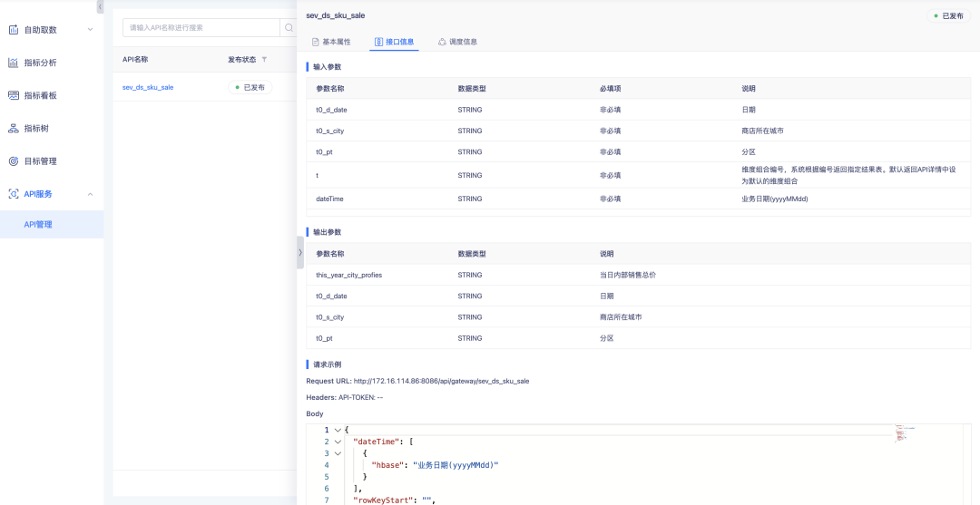Click the API服务 icon in sidebar
980x505 pixels.
[x=13, y=194]
